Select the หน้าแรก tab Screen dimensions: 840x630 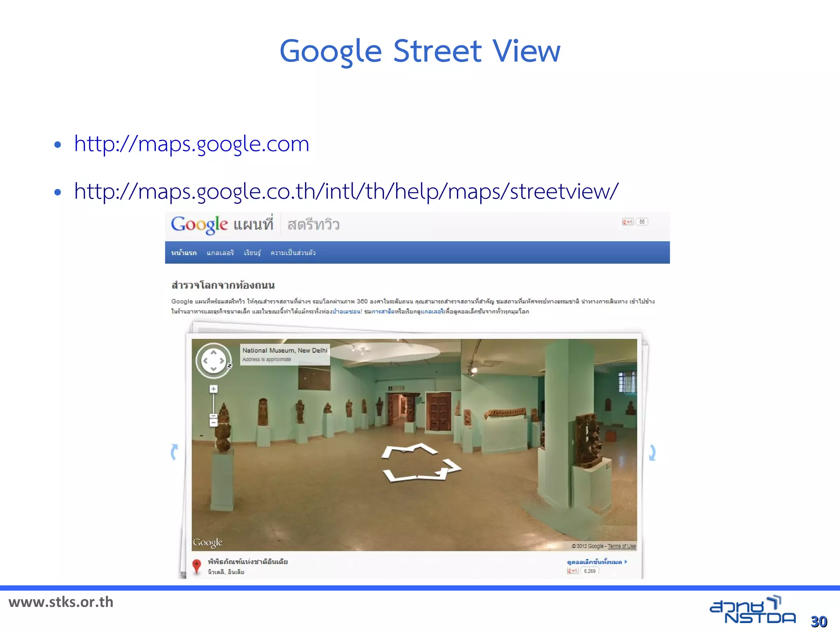tap(184, 253)
